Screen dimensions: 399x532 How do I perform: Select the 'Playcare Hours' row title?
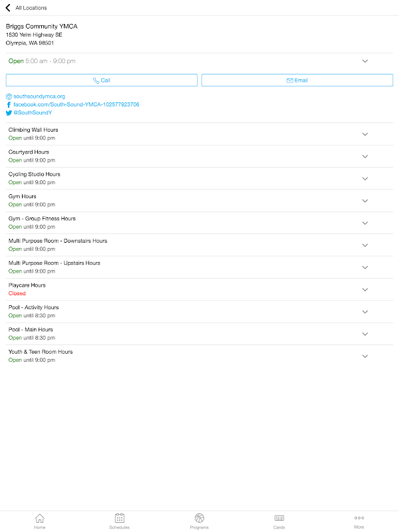click(27, 285)
